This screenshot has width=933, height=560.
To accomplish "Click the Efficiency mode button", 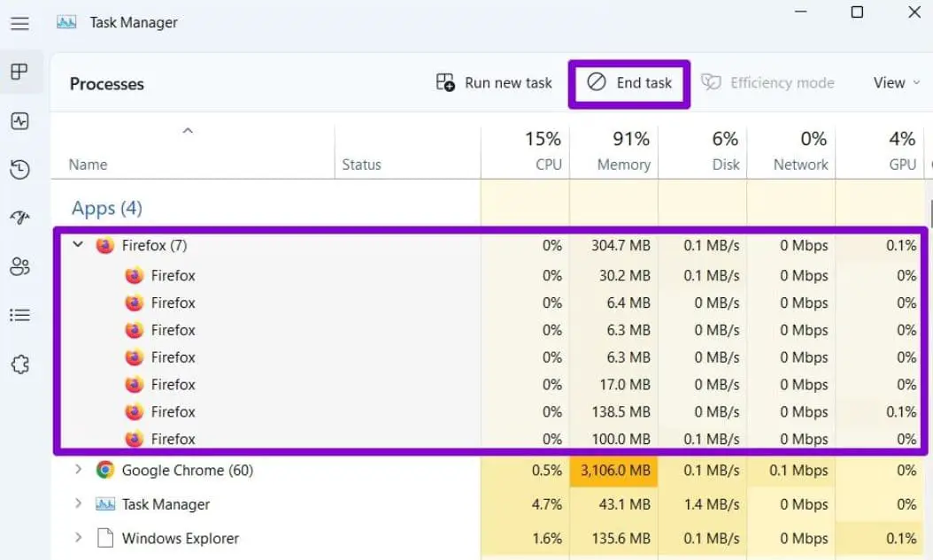I will click(x=767, y=83).
